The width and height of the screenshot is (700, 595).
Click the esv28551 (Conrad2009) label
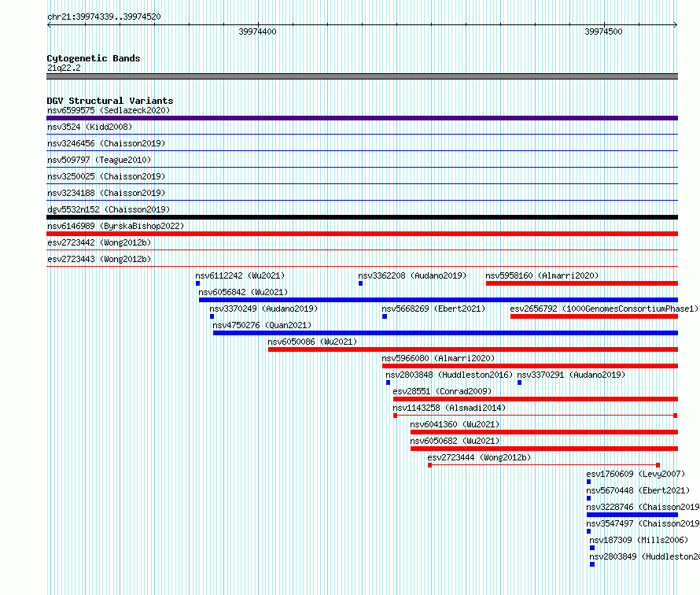(442, 391)
